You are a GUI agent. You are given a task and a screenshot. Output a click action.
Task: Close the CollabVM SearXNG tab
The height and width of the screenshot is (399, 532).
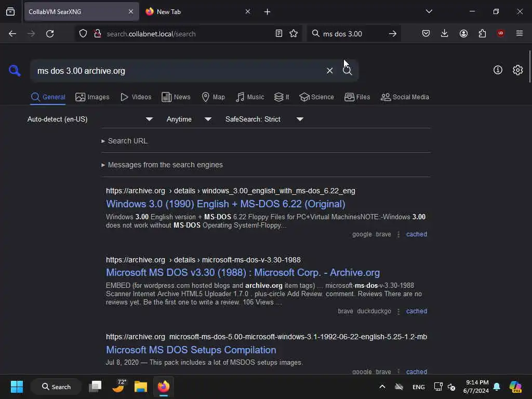point(131,11)
